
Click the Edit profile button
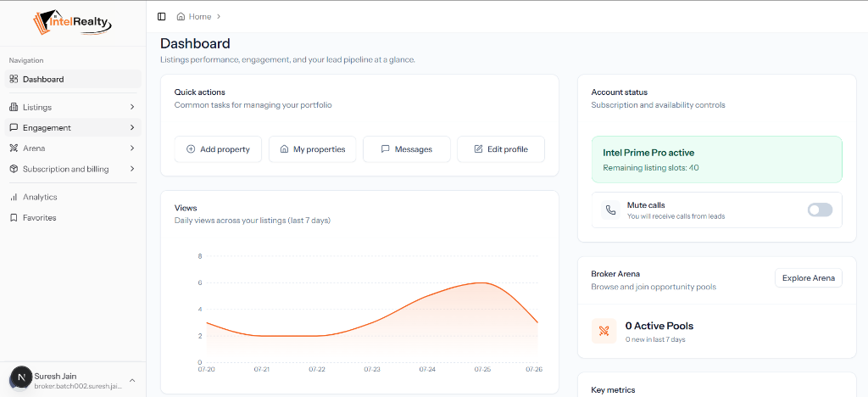point(500,149)
